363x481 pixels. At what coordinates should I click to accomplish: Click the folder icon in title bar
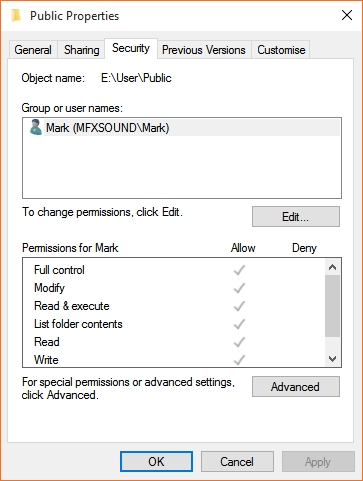pos(16,16)
